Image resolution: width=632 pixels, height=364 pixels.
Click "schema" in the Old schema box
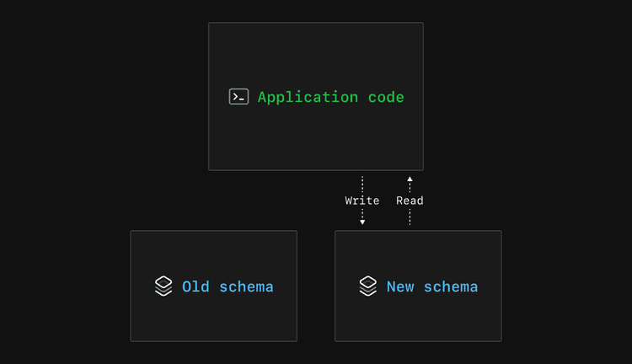point(246,286)
